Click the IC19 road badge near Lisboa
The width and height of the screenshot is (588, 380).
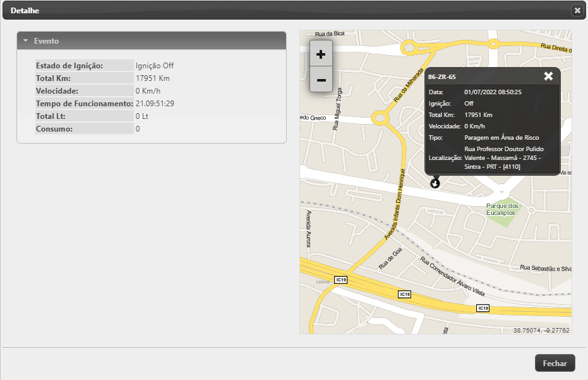pyautogui.click(x=340, y=279)
